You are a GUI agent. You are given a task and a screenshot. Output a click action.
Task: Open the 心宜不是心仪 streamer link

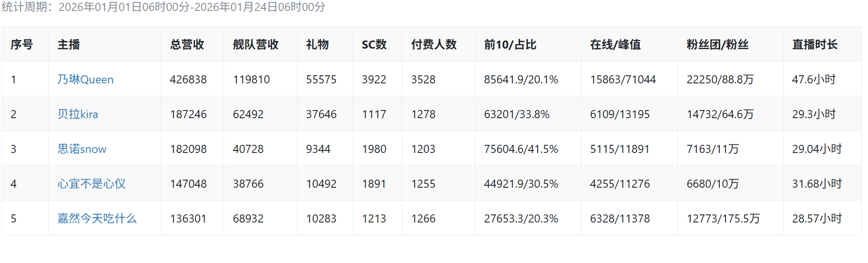pyautogui.click(x=92, y=184)
